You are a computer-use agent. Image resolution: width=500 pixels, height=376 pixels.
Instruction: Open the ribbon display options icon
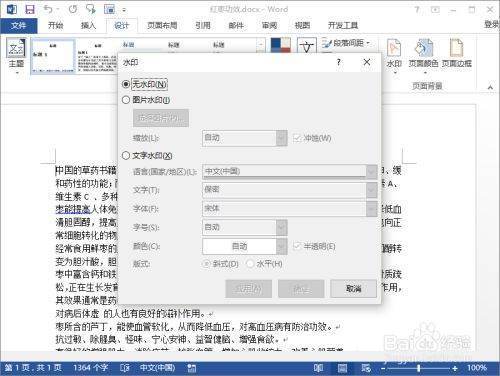coord(435,9)
